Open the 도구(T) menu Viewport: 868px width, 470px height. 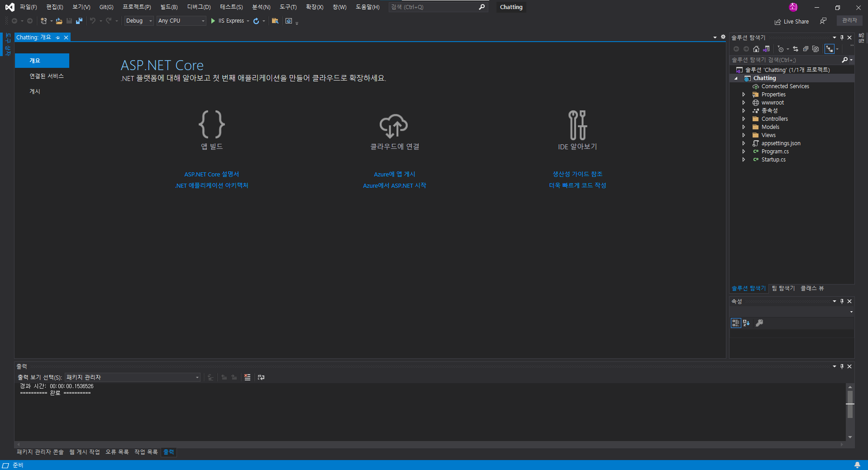pos(288,7)
